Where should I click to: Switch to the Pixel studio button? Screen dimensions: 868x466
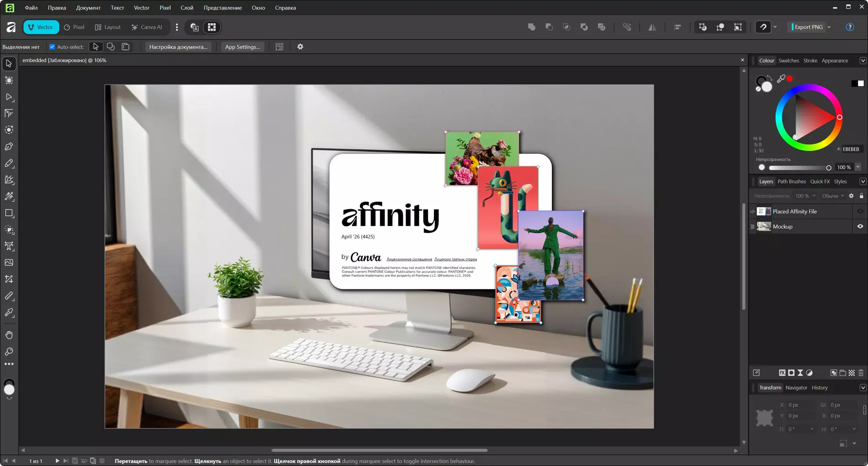[74, 27]
